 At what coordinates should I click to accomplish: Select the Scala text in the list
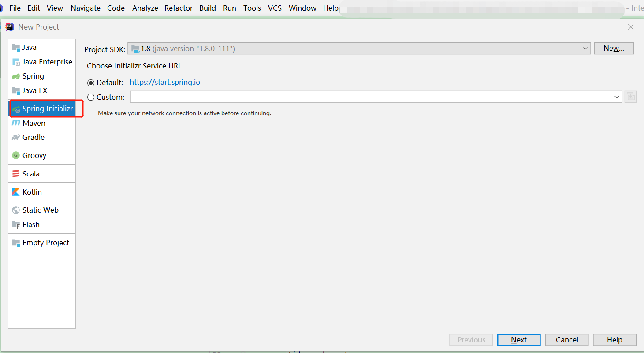pyautogui.click(x=31, y=174)
